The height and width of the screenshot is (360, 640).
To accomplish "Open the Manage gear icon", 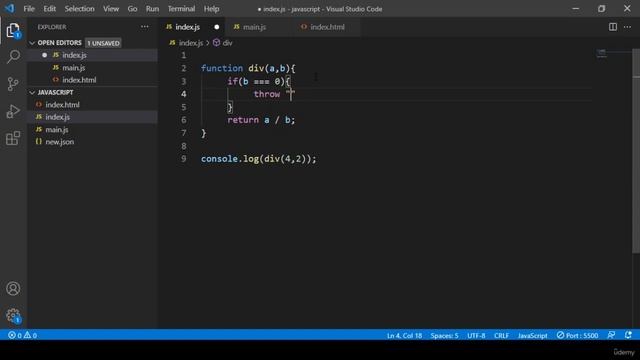I will (13, 316).
